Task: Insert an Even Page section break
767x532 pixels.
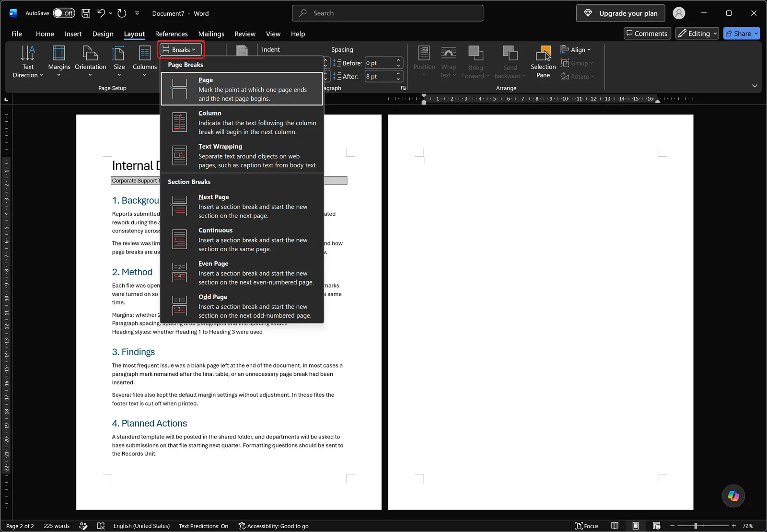Action: click(x=242, y=273)
